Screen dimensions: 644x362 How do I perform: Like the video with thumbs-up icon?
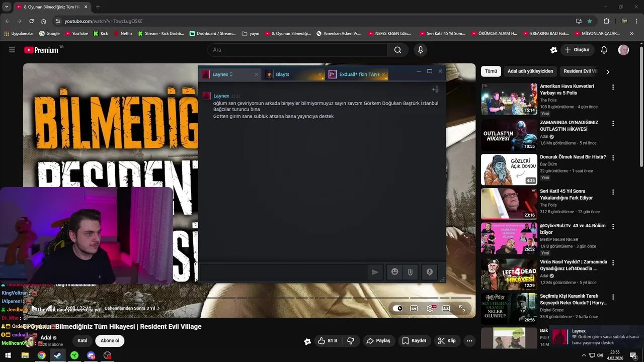coord(328,341)
